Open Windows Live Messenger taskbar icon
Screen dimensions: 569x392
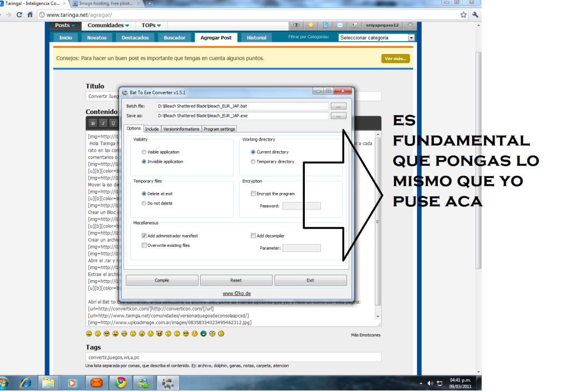(143, 383)
